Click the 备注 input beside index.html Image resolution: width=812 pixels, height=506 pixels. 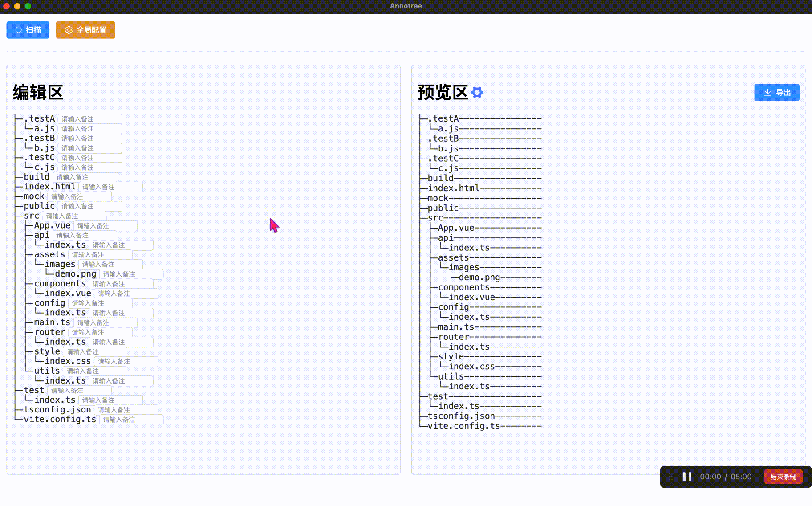(x=110, y=187)
